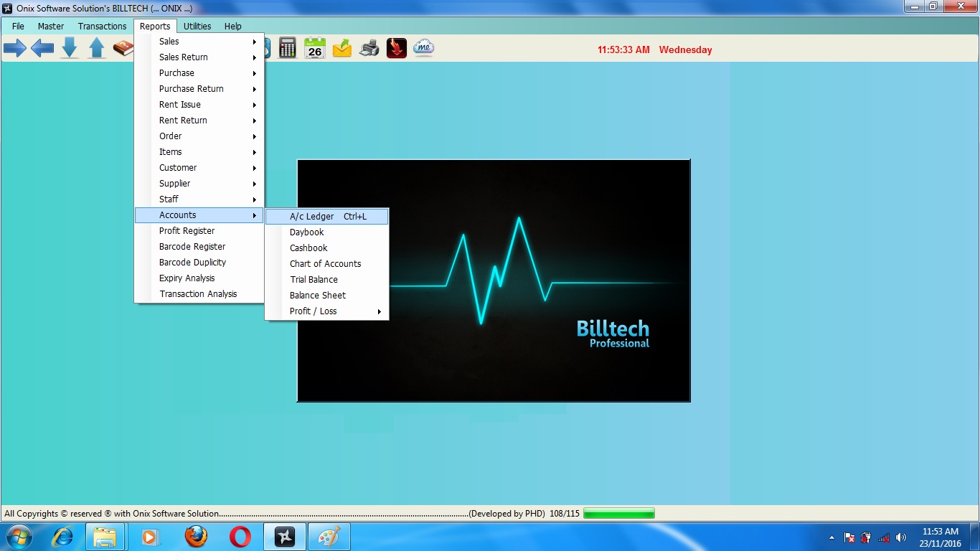Open the Master menu
The height and width of the screenshot is (551, 980).
[51, 26]
